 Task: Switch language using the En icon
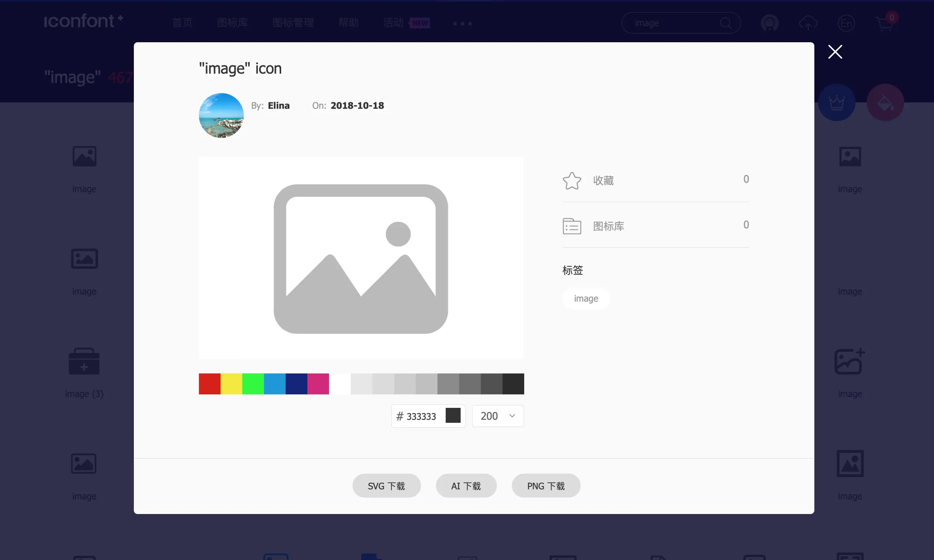pyautogui.click(x=846, y=23)
